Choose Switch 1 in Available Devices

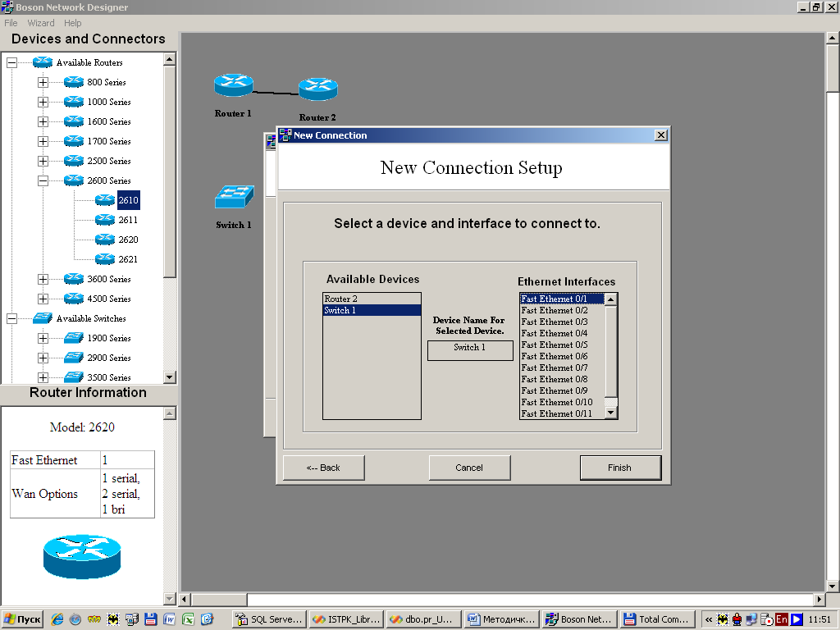click(372, 310)
